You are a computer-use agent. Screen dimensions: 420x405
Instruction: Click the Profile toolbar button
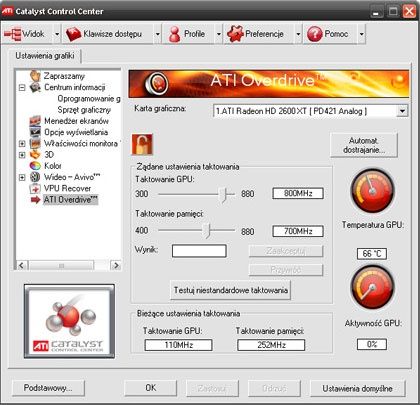pyautogui.click(x=188, y=34)
